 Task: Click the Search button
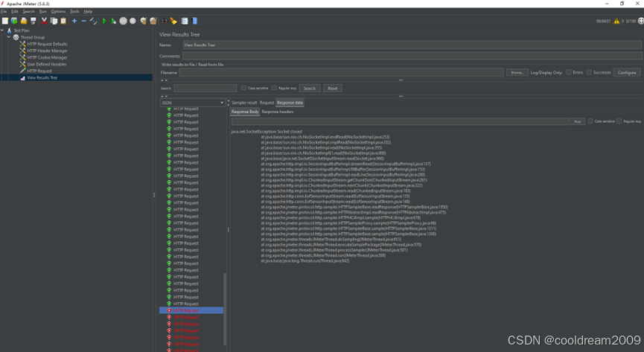309,89
